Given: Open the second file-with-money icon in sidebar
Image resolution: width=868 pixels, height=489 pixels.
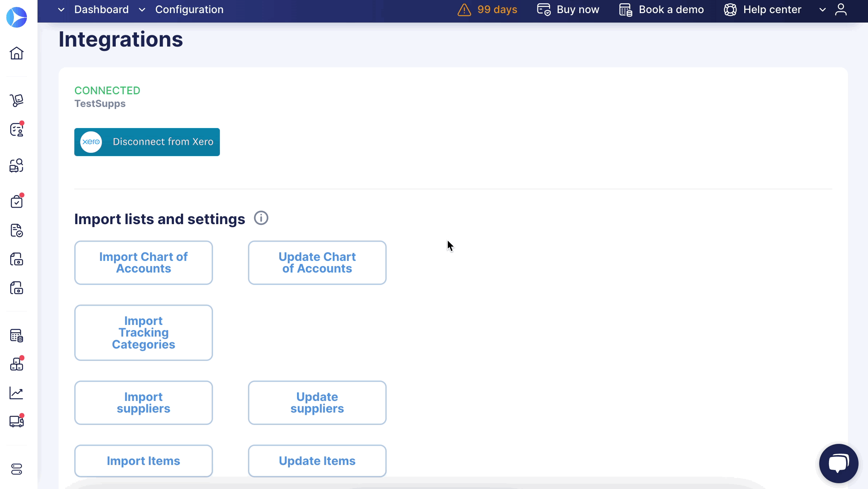Looking at the screenshot, I should (x=16, y=288).
